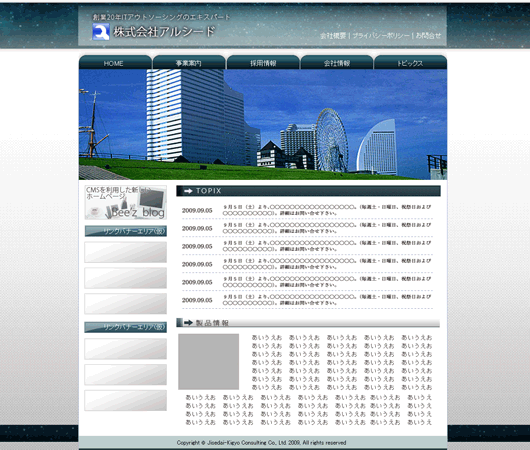Click the 株式会社アルシード company title
The image size is (530, 450).
(x=164, y=32)
